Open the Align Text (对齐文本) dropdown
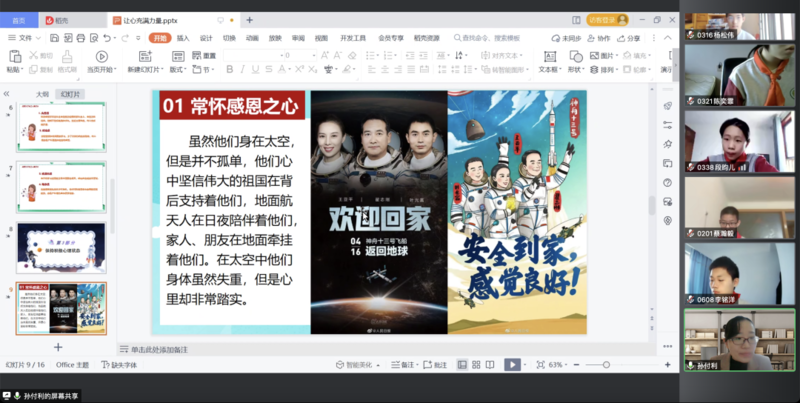Viewport: 800px width, 403px height. pos(502,55)
